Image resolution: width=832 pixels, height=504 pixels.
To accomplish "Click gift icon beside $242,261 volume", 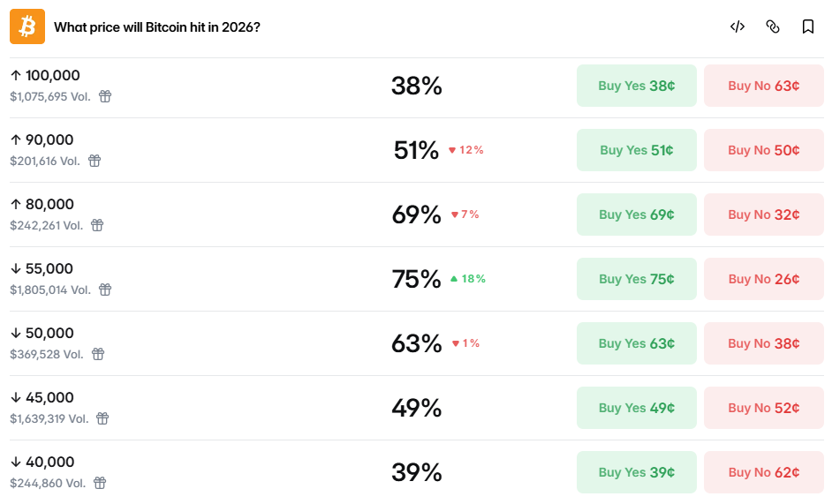I will (x=97, y=225).
